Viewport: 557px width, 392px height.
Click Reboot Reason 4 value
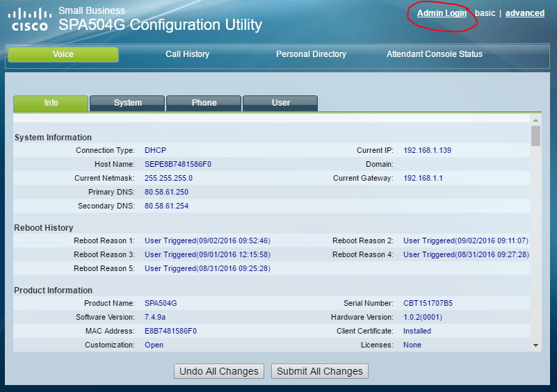pos(466,254)
